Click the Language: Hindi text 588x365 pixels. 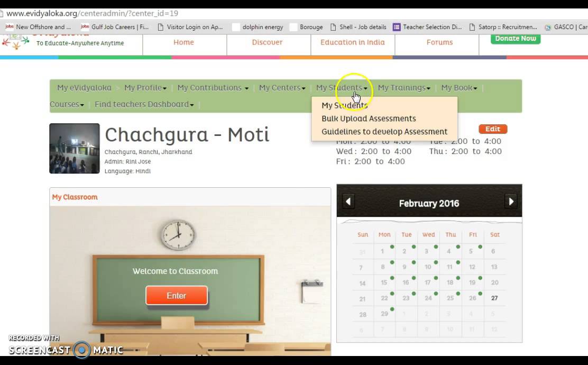coord(127,171)
